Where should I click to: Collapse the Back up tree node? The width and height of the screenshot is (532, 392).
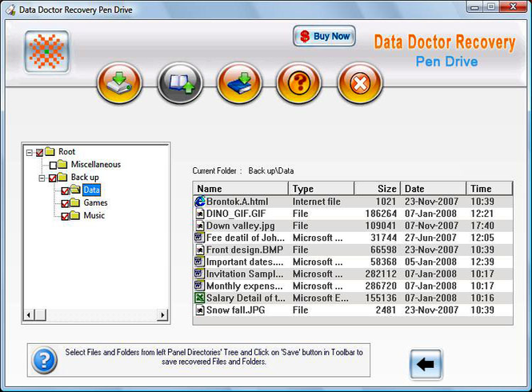(x=42, y=178)
